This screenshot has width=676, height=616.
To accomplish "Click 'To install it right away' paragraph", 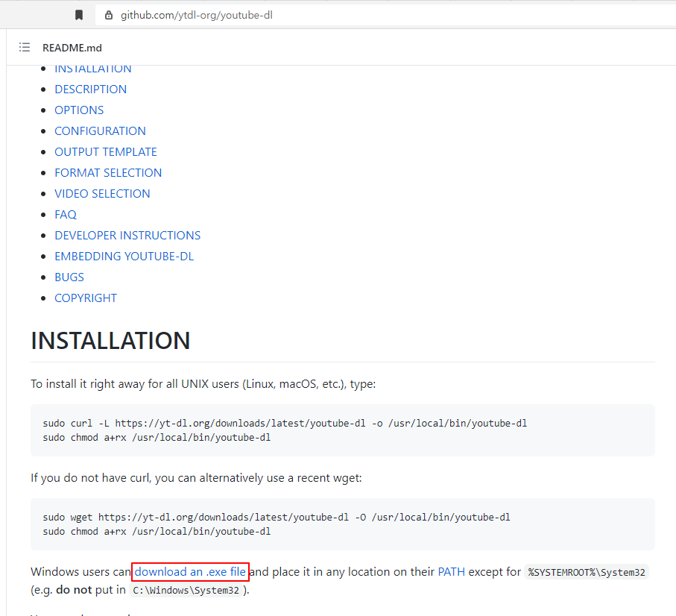I will (x=203, y=384).
